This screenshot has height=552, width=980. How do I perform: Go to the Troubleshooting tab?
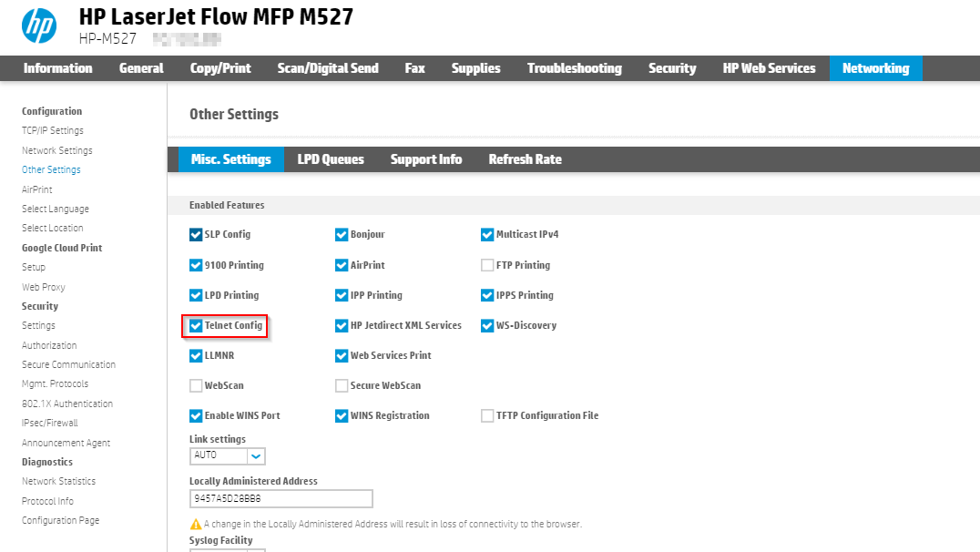coord(574,68)
